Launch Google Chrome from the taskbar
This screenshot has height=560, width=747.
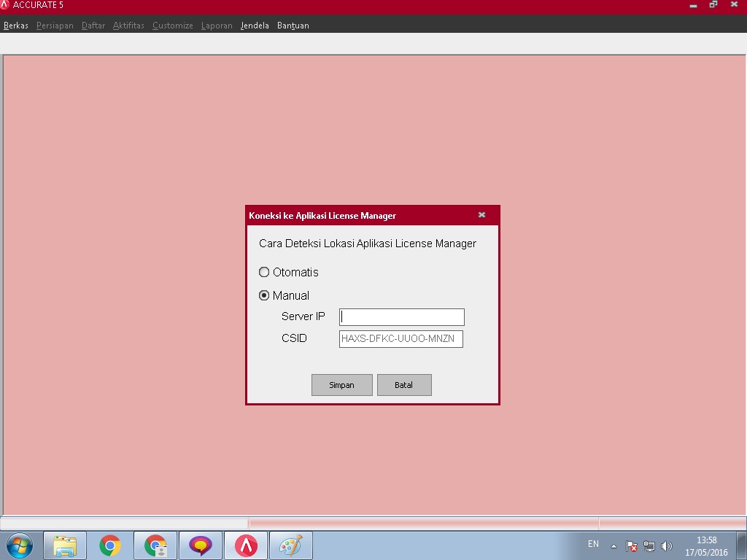(x=110, y=545)
